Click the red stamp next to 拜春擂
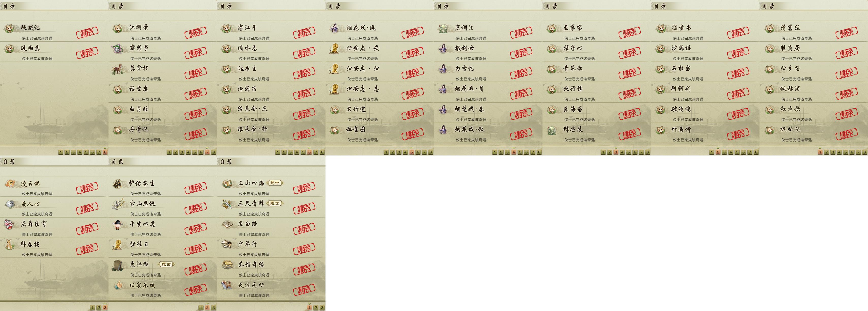This screenshot has height=311, width=868. coord(87,249)
